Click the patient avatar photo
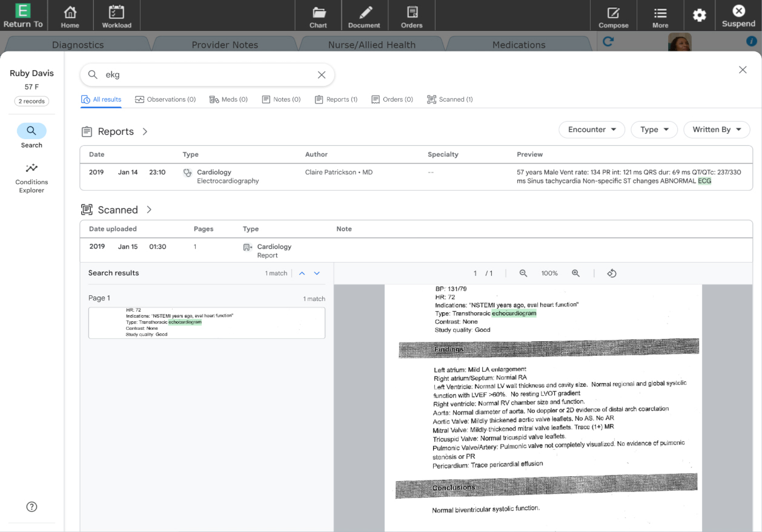This screenshot has height=532, width=762. [x=680, y=42]
